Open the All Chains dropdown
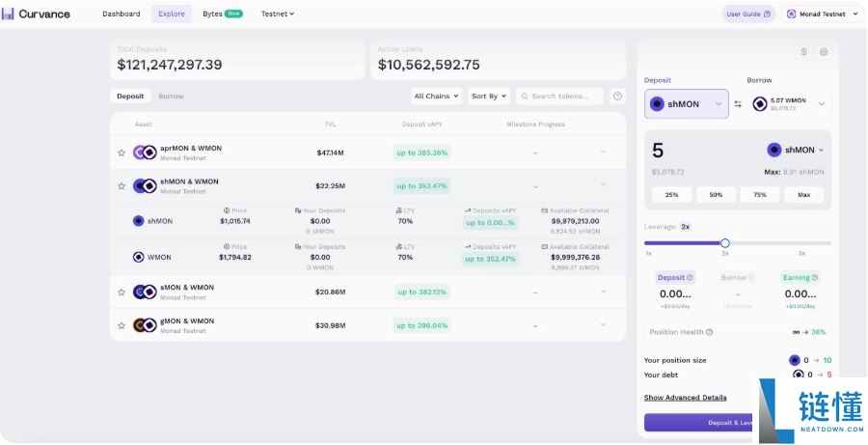 436,97
